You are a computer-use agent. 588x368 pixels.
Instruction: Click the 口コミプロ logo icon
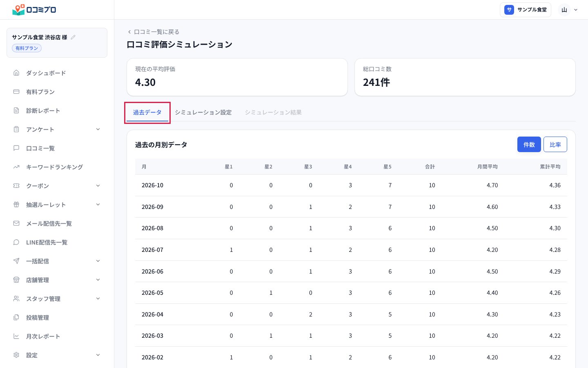tap(18, 9)
